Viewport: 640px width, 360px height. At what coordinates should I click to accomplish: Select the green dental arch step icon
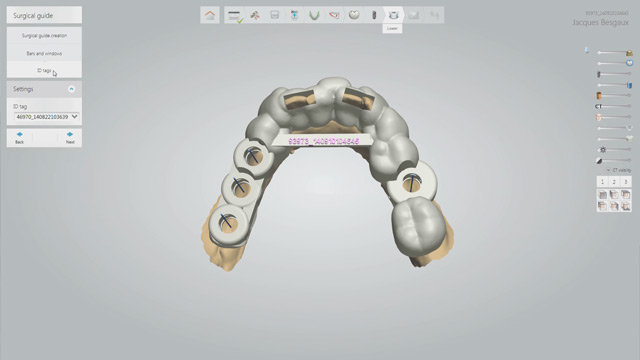point(314,16)
